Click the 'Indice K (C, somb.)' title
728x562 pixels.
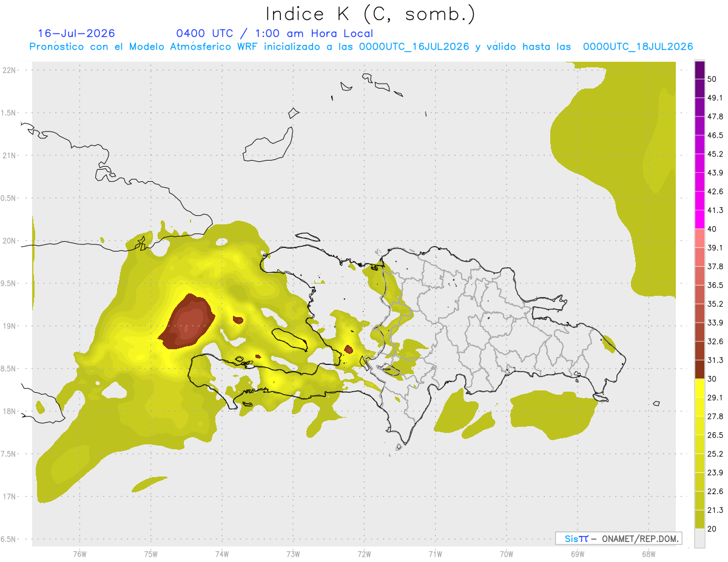tap(370, 14)
